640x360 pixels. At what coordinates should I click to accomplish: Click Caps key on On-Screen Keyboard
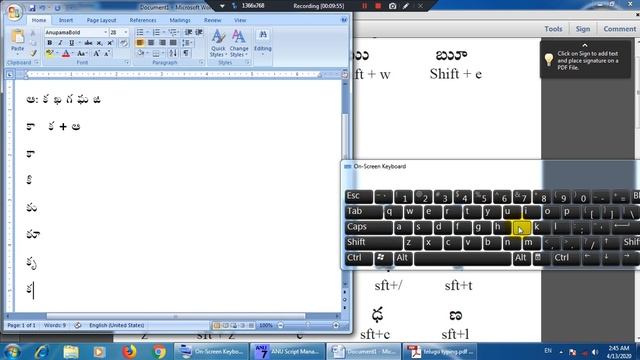[x=369, y=227]
